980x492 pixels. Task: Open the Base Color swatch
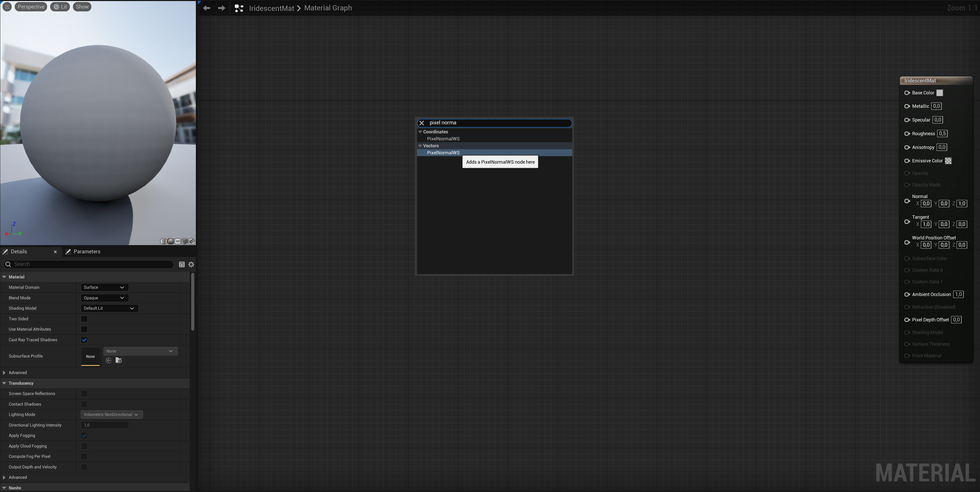click(939, 93)
